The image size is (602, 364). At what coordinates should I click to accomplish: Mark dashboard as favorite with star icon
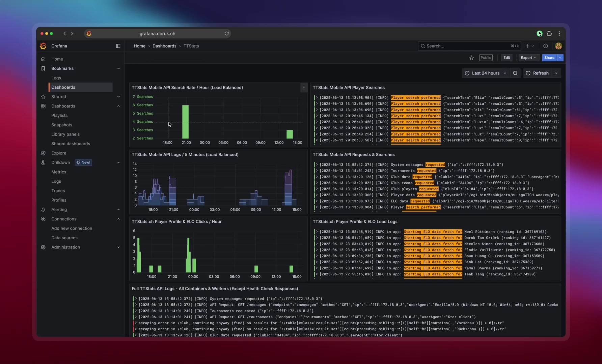point(471,58)
